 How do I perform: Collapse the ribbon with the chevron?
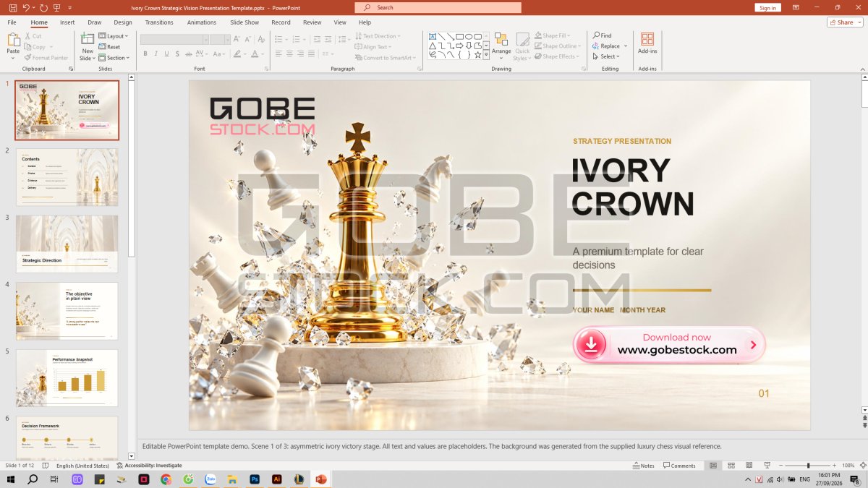(x=863, y=69)
